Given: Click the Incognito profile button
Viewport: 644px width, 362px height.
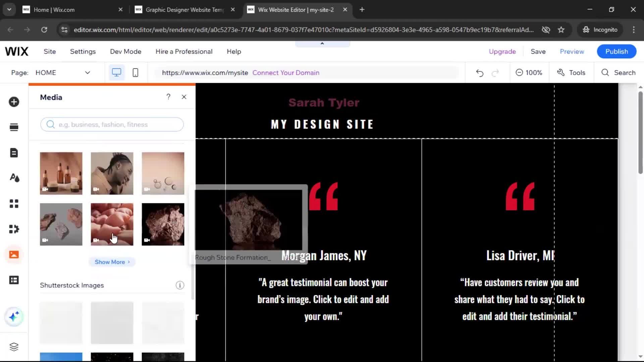Looking at the screenshot, I should [x=600, y=30].
